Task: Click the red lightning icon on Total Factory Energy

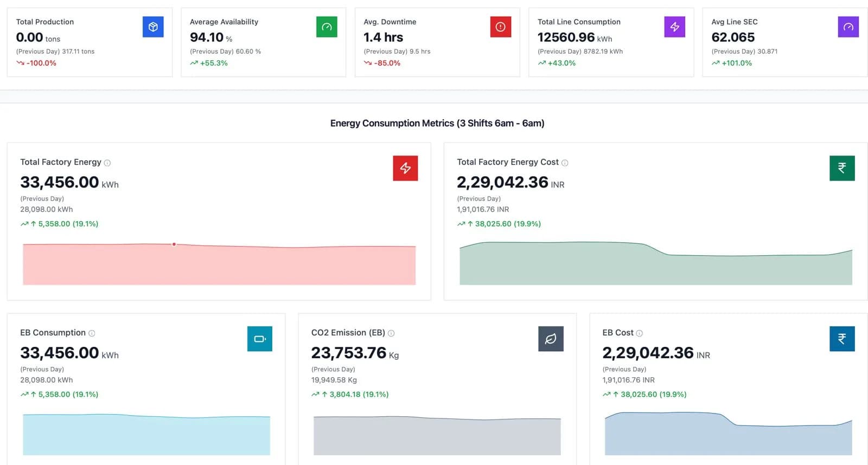Action: point(405,168)
